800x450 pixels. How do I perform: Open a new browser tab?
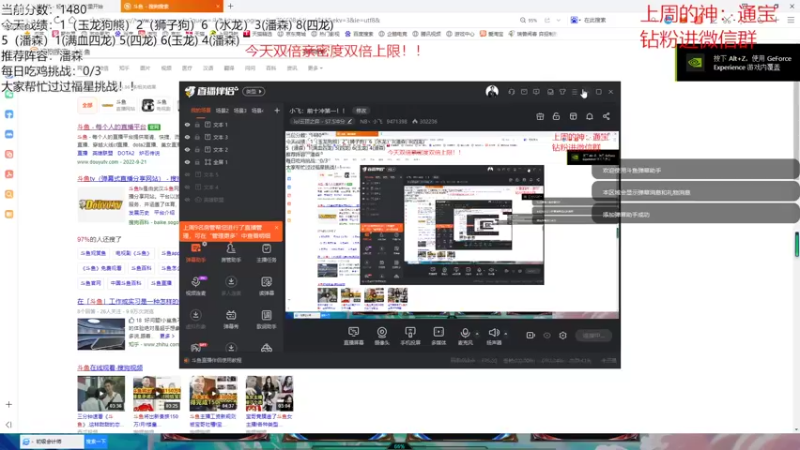tap(231, 6)
